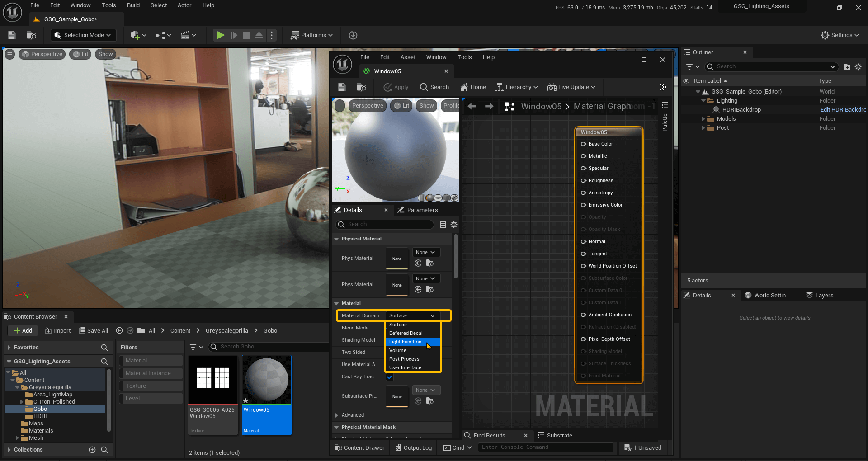Open the Build menu in main menu bar
This screenshot has height=461, width=868.
133,5
